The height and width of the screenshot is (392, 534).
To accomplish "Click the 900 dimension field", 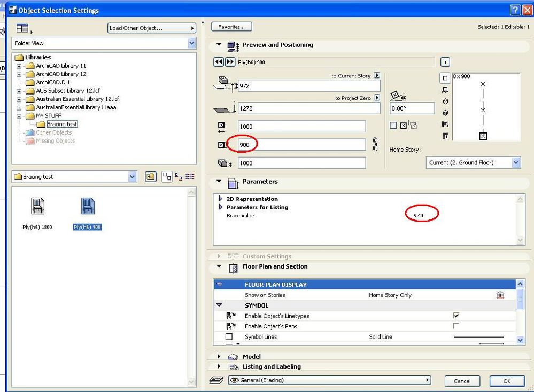I will coord(301,145).
